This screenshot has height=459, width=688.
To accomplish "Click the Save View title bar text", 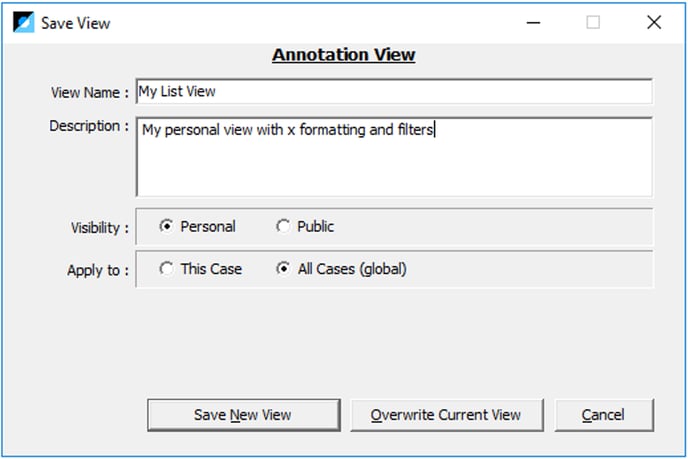I will click(x=75, y=23).
